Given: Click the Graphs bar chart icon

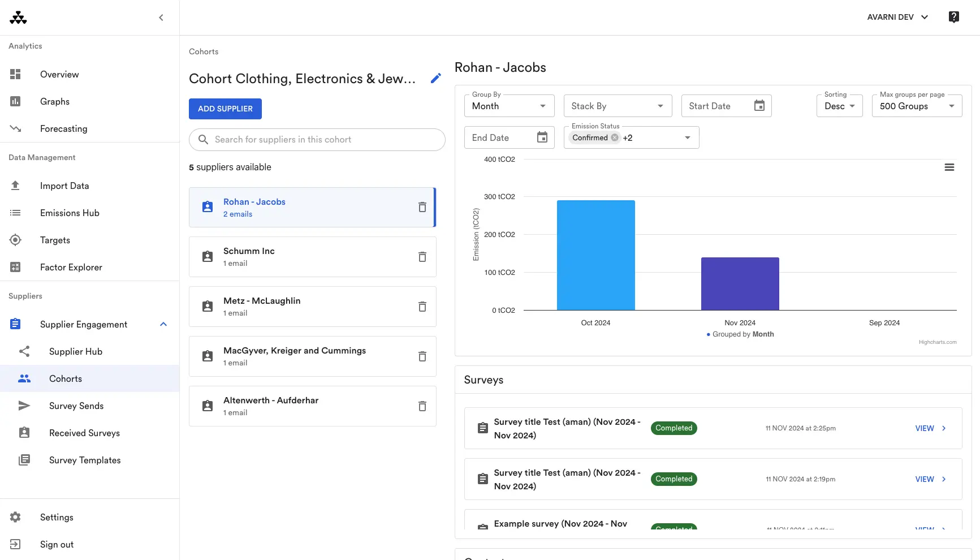Looking at the screenshot, I should [15, 101].
